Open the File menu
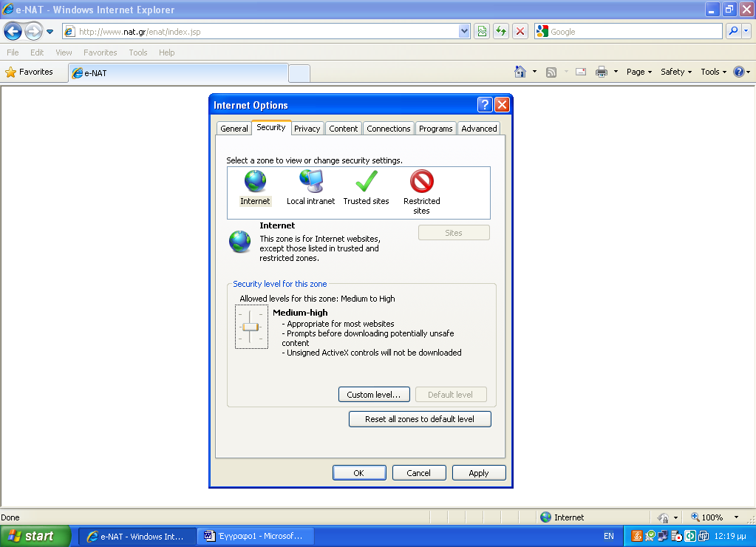The image size is (756, 547). (13, 52)
